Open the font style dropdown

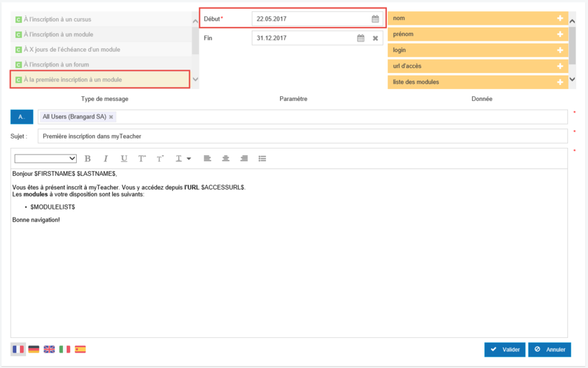(45, 159)
